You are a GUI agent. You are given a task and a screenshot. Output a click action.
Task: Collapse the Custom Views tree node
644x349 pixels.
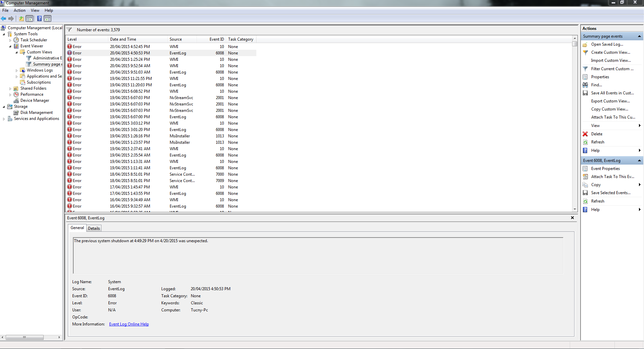16,52
